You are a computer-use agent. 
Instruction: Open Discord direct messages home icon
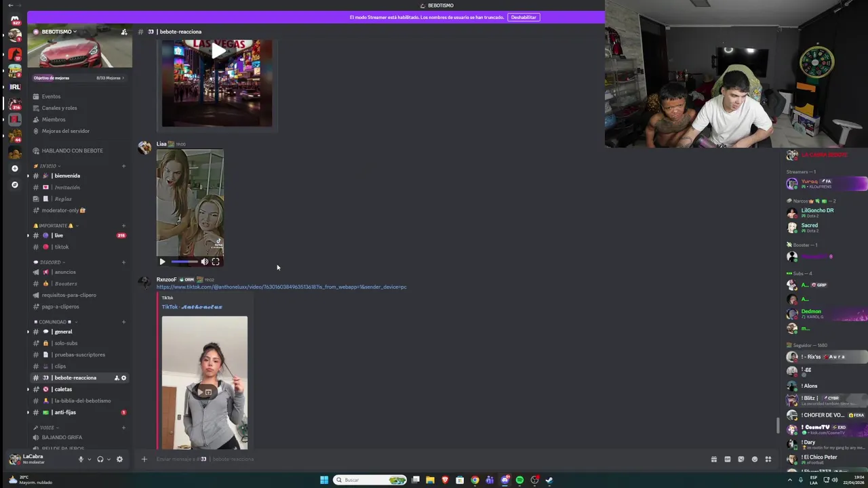[14, 20]
